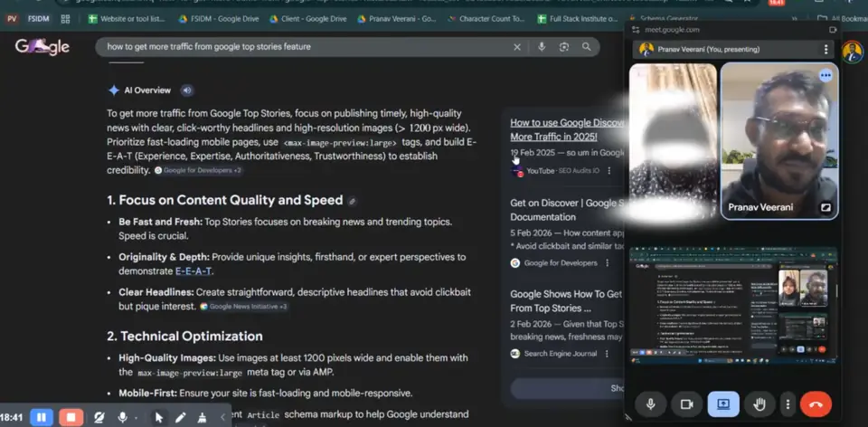Screen dimensions: 868x427
Task: Click the blurred participant video tile
Action: pyautogui.click(x=673, y=141)
